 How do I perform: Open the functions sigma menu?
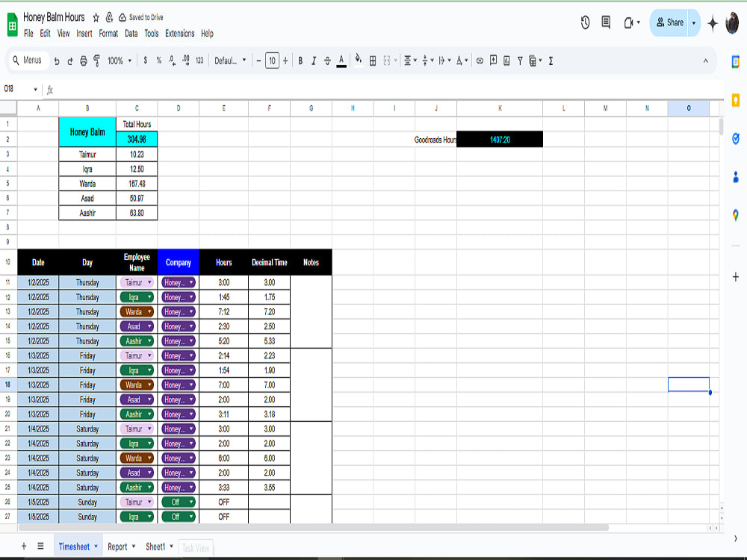pyautogui.click(x=551, y=61)
